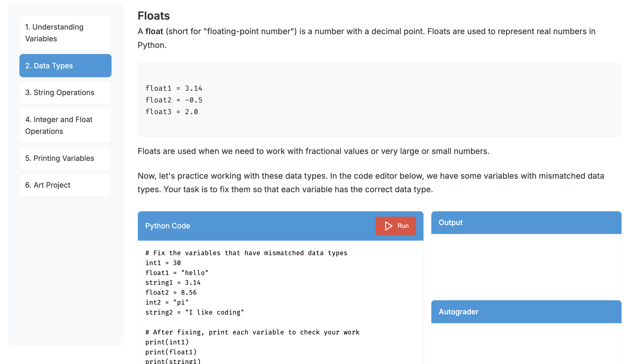
Task: Click the Python Code panel header
Action: [168, 226]
